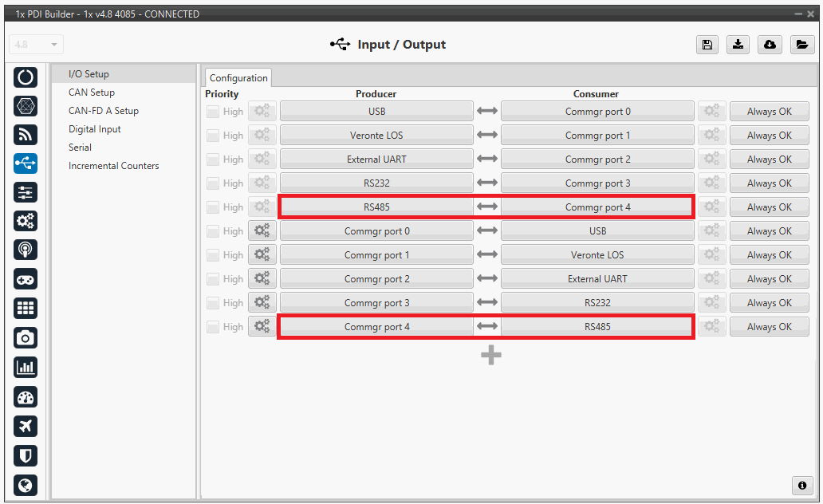823x504 pixels.
Task: Open producer gear settings for Commgr port 0
Action: tap(262, 231)
